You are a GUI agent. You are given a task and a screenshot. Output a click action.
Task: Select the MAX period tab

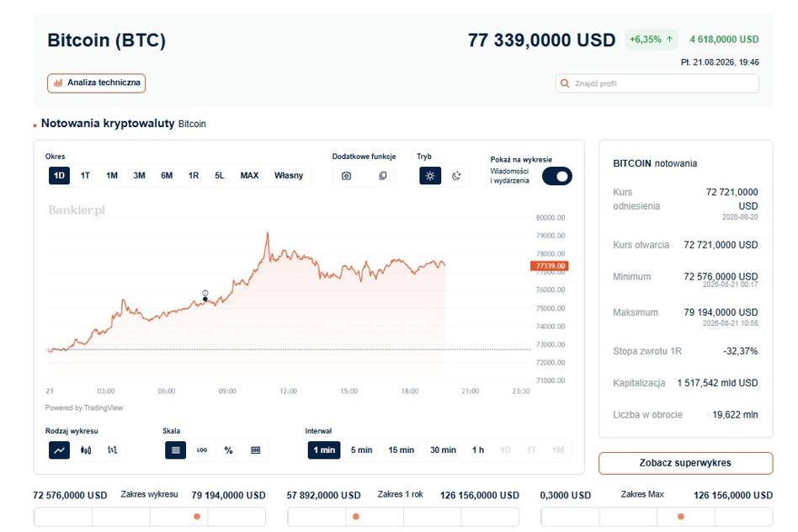pyautogui.click(x=249, y=176)
